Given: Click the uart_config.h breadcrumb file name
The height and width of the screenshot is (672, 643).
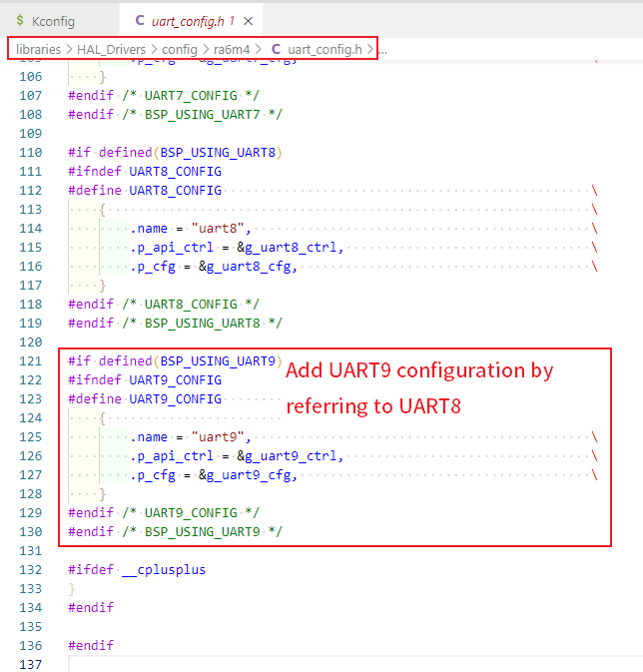Looking at the screenshot, I should point(324,49).
